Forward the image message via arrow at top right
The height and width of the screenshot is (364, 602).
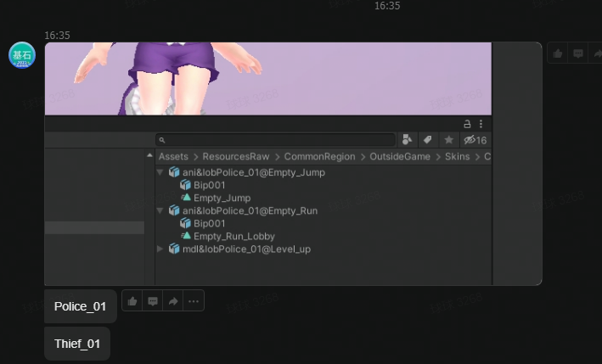coord(597,53)
